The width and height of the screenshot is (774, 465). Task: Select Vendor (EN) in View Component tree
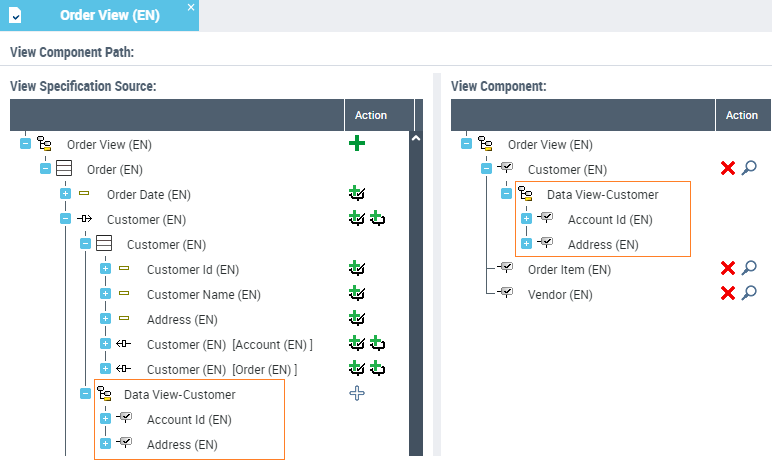coord(560,294)
